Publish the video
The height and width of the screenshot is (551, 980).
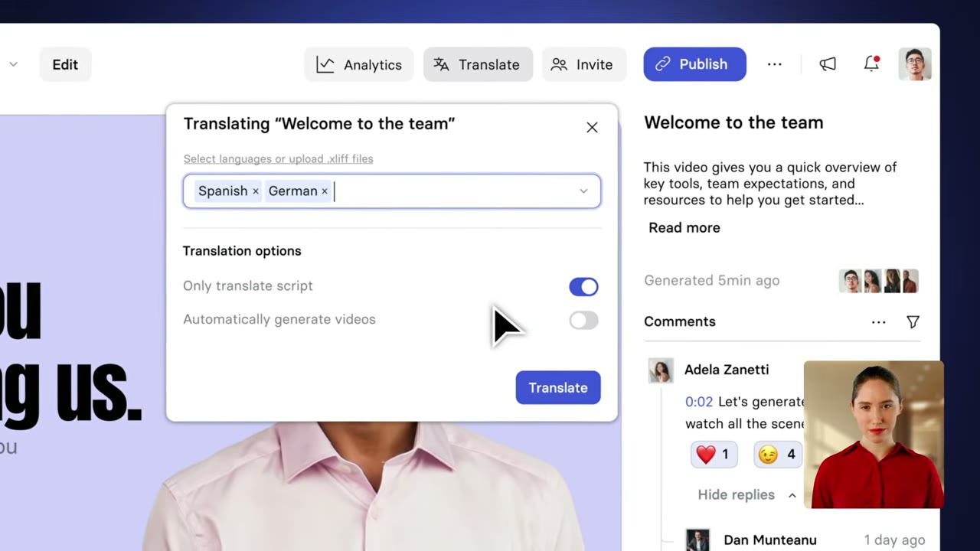(x=694, y=64)
